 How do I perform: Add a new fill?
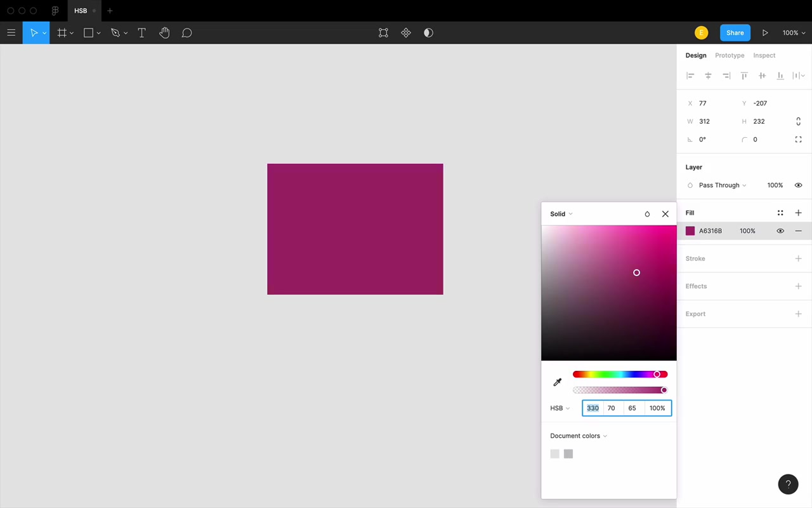[x=798, y=213]
